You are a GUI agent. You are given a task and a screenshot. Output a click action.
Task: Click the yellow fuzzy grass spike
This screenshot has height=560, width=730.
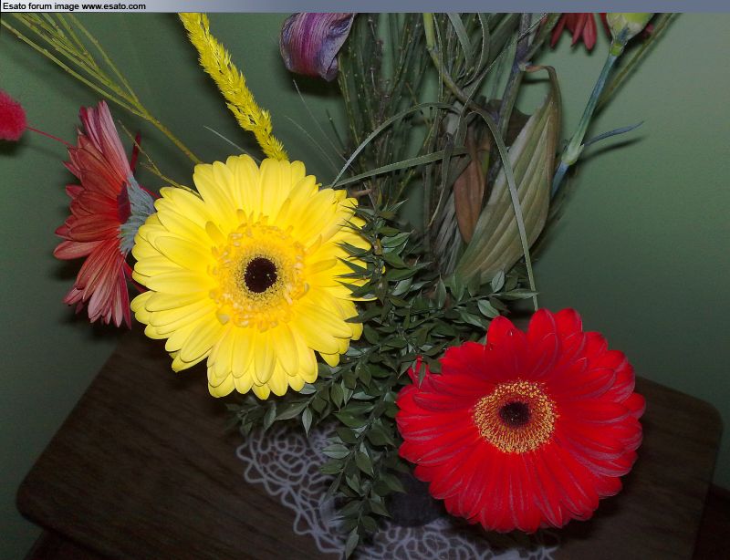(x=233, y=82)
